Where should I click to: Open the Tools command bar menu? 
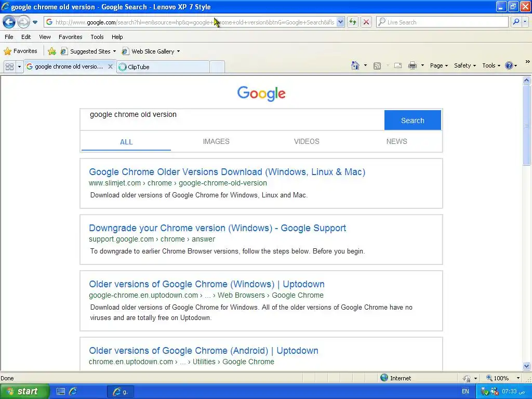point(491,65)
